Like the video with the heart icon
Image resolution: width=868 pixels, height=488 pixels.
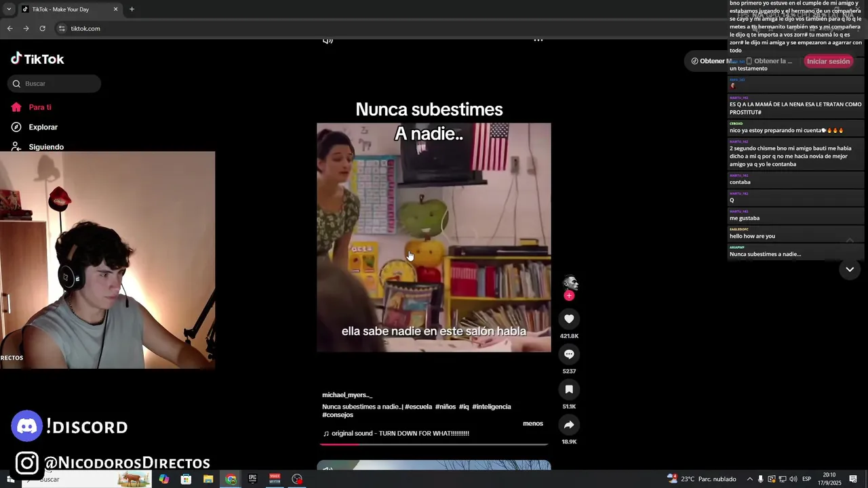pyautogui.click(x=569, y=319)
